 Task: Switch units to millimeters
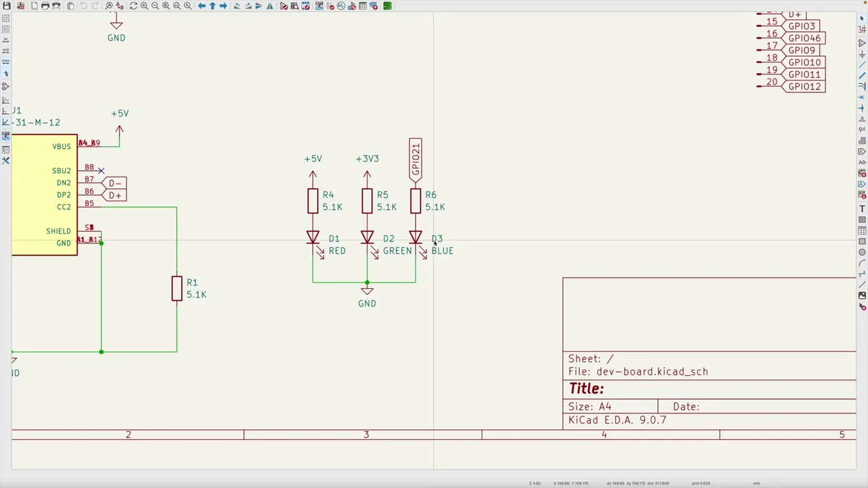pyautogui.click(x=6, y=62)
